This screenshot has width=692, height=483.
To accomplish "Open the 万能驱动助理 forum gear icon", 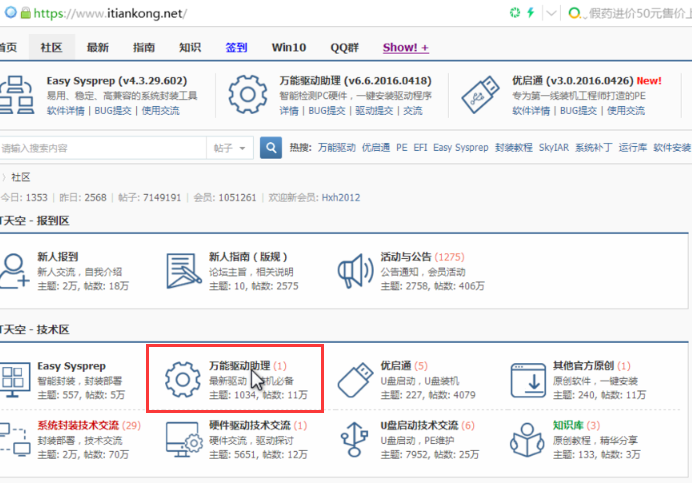I will [x=183, y=380].
